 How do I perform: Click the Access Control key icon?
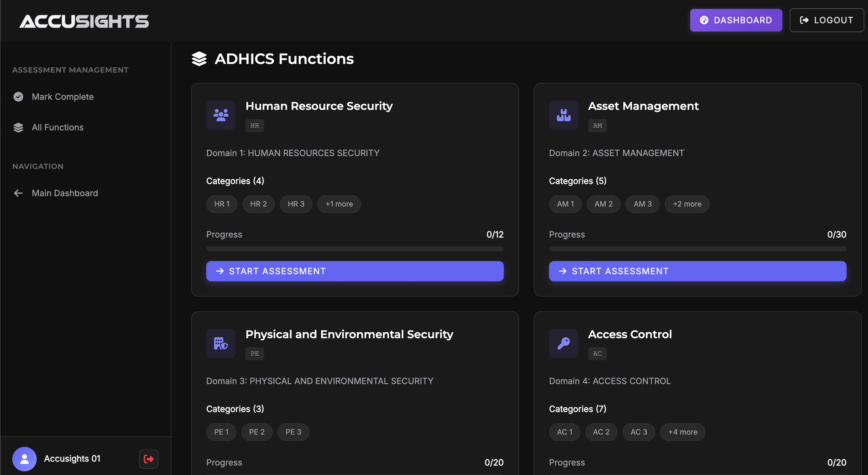(x=563, y=343)
